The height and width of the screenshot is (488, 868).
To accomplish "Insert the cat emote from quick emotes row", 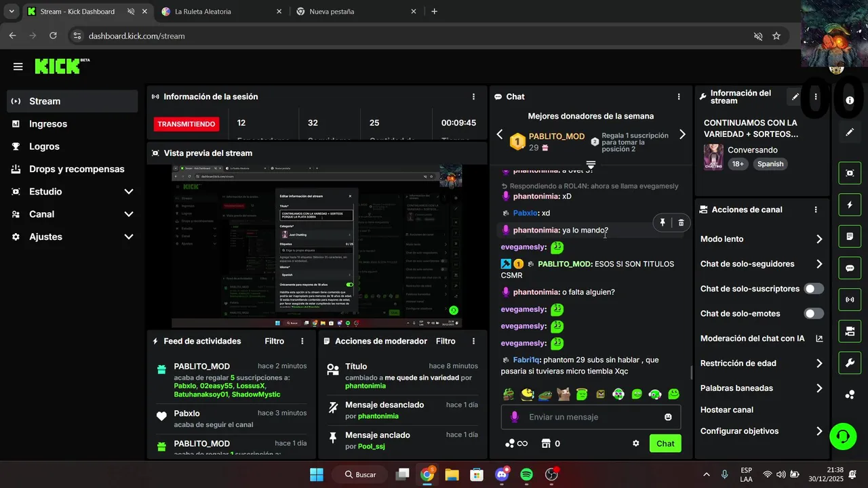I will coord(562,394).
